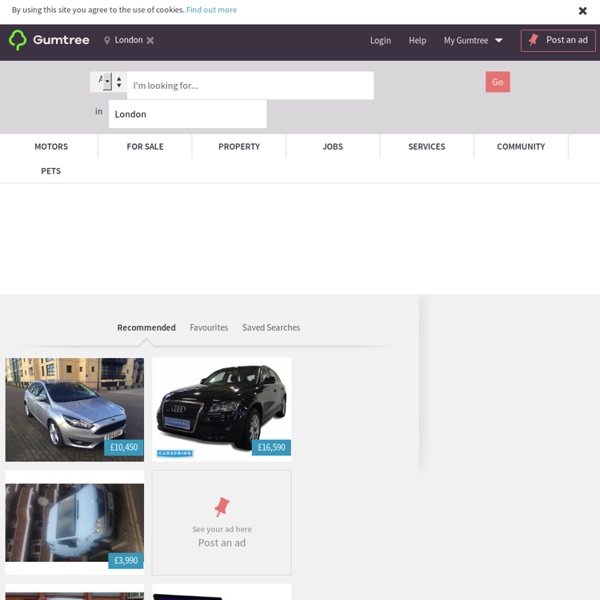Click the location pin icon in header
The image size is (600, 600).
pos(107,40)
